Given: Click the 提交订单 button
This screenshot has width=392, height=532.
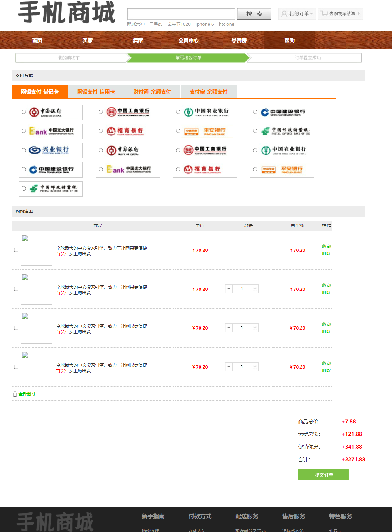Looking at the screenshot, I should pos(323,475).
